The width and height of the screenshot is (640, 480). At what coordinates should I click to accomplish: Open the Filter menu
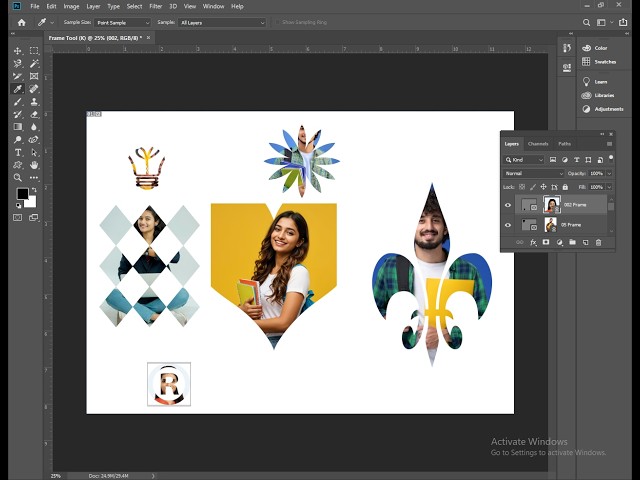[x=156, y=6]
